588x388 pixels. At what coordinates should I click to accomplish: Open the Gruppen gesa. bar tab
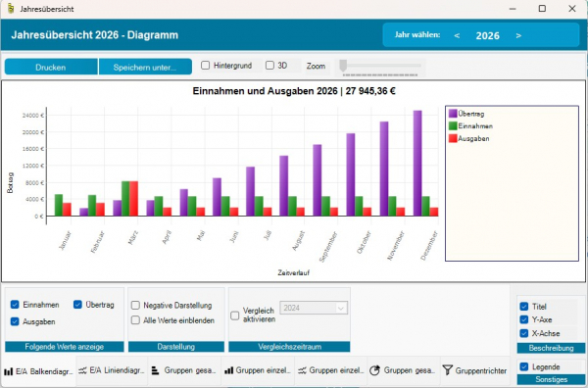coord(184,370)
